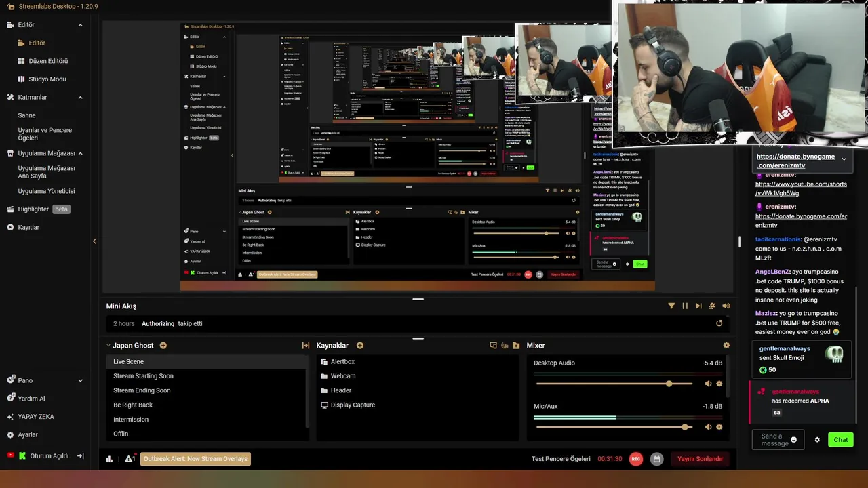Open Kayıtlar recordings page
The width and height of the screenshot is (868, 488).
pyautogui.click(x=28, y=227)
